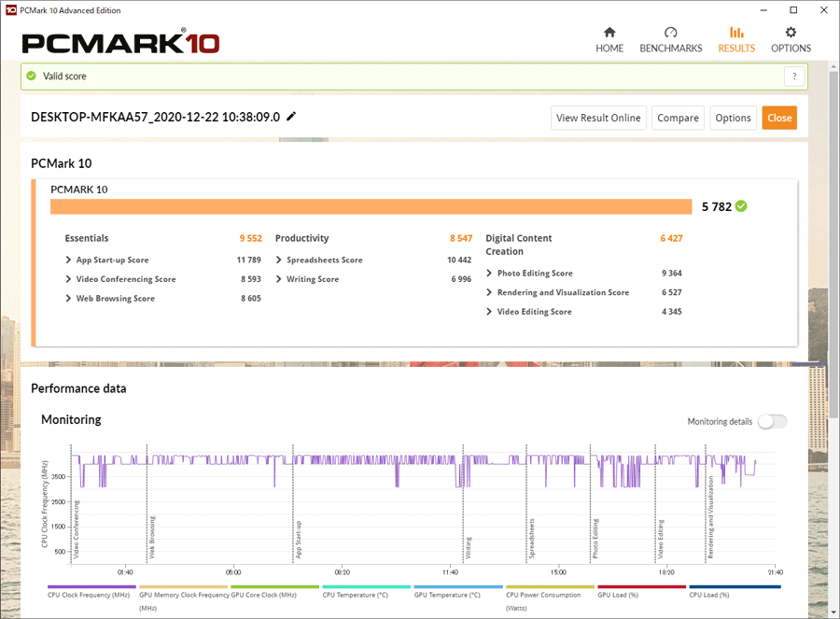Click Digital Content Creation score 6 427

(671, 238)
